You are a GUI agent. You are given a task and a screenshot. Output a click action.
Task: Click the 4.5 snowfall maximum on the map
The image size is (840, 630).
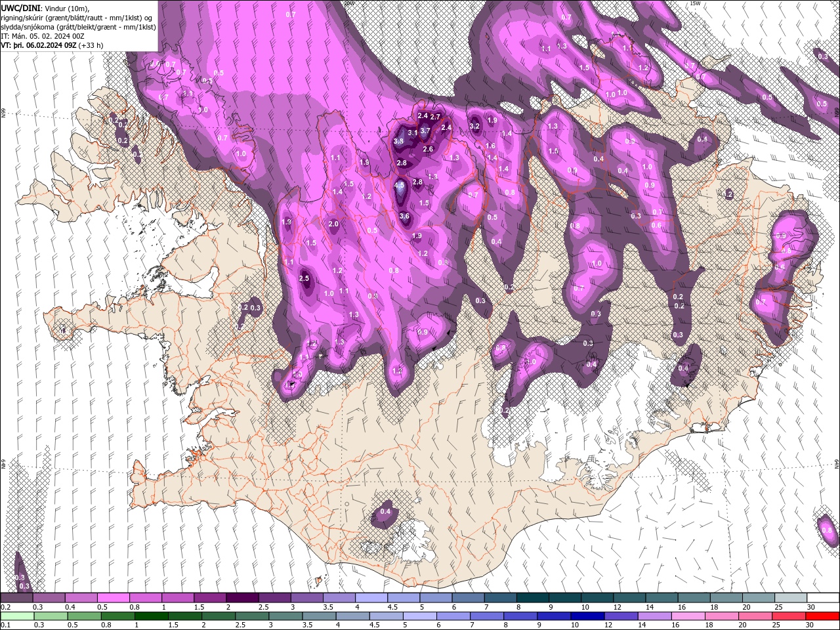(399, 186)
